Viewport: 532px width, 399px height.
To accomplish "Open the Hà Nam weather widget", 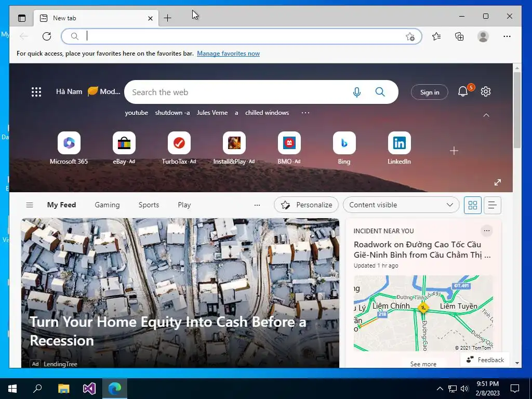I will [x=88, y=91].
